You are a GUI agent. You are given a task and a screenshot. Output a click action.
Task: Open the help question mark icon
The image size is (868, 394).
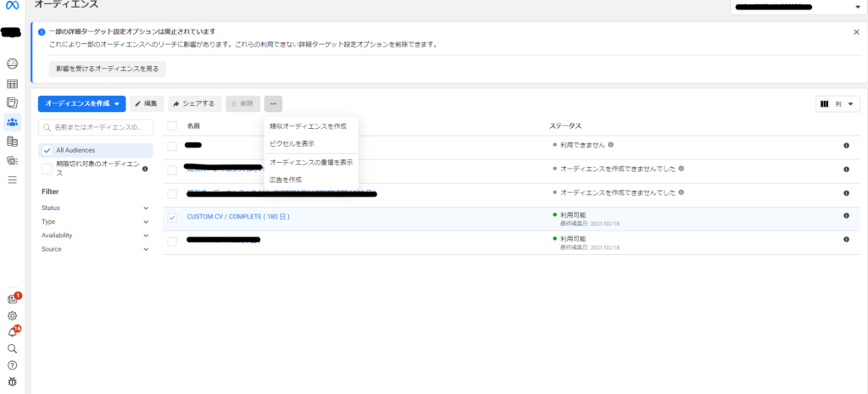12,365
